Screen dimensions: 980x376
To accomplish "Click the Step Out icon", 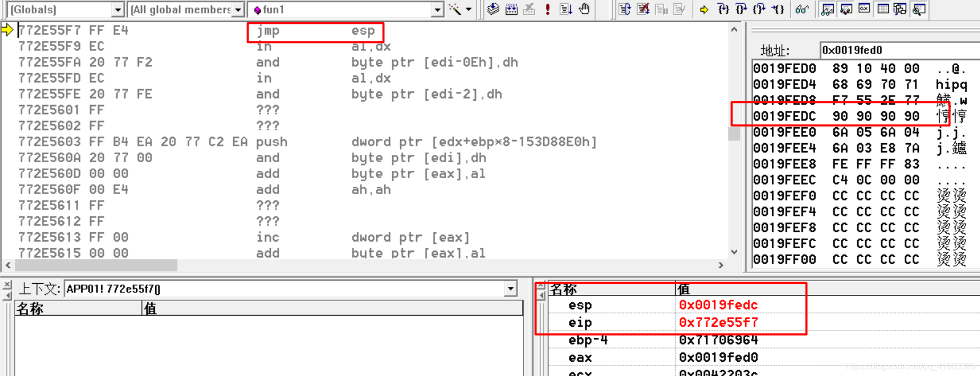I will (759, 9).
